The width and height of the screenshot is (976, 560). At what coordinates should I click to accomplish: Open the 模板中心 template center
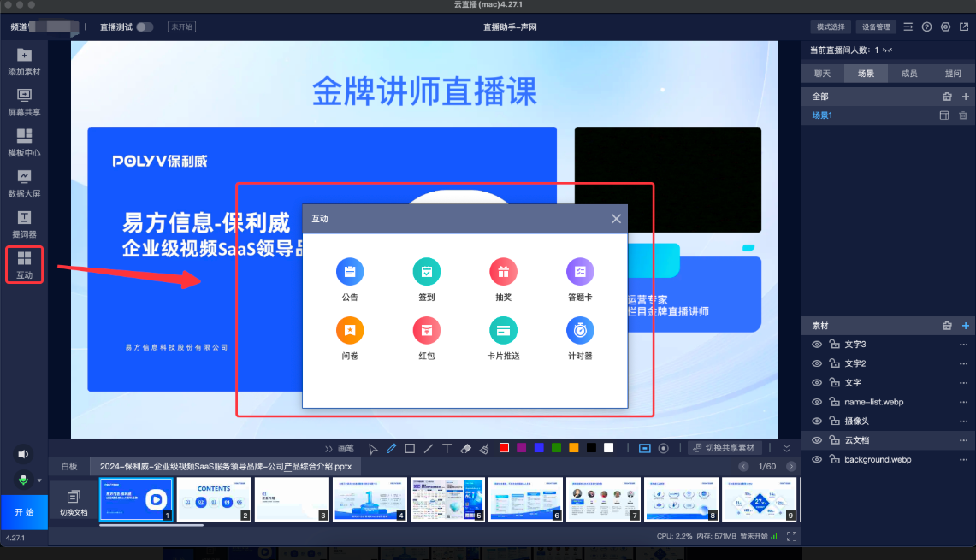pyautogui.click(x=24, y=143)
